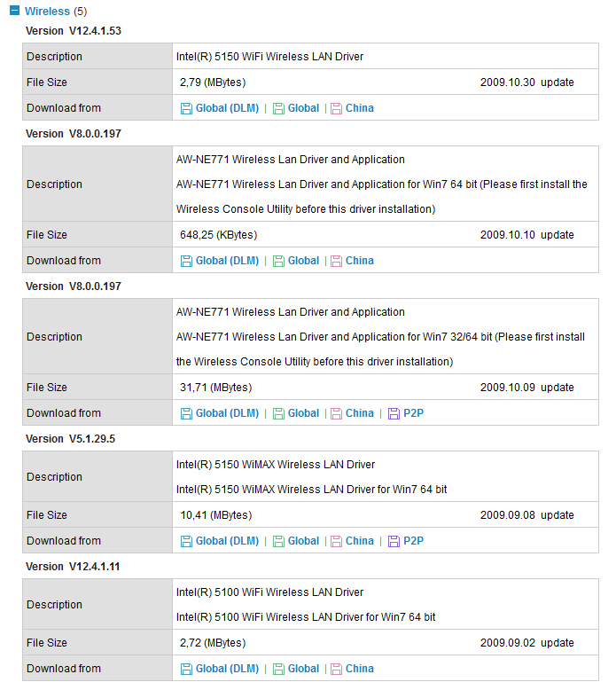Image resolution: width=616 pixels, height=690 pixels.
Task: Download 648,25 KBytes AW-NE771 driver from China
Action: (360, 261)
